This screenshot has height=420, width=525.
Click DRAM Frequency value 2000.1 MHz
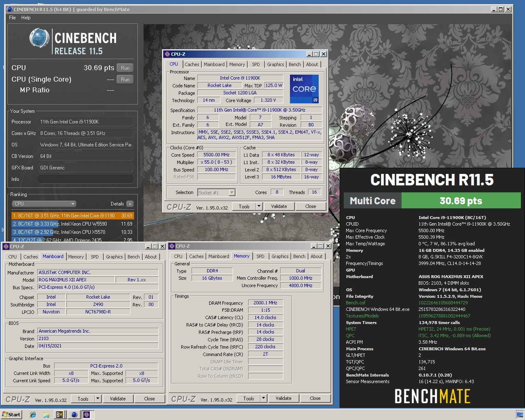coord(265,303)
